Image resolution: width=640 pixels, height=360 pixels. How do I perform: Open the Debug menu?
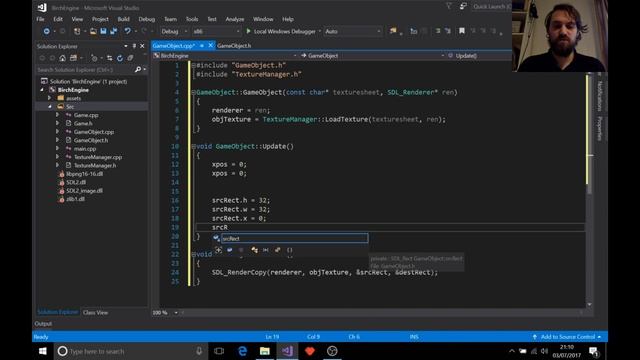(x=147, y=19)
